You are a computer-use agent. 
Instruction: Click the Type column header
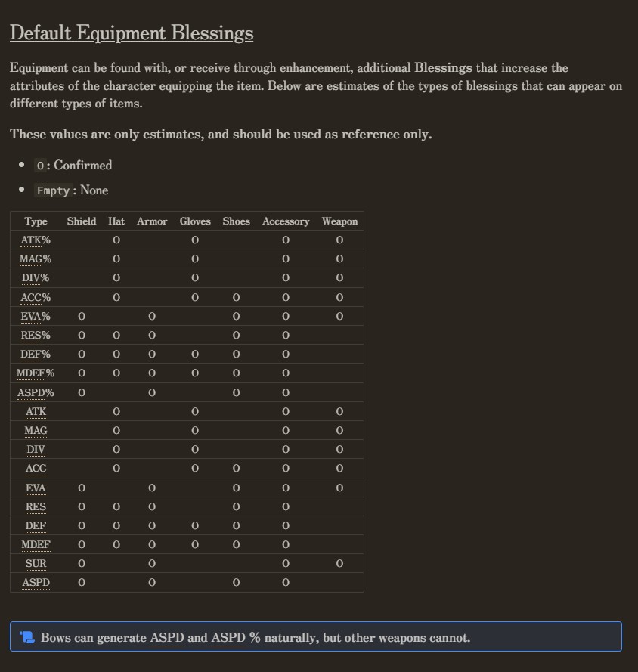tap(36, 221)
